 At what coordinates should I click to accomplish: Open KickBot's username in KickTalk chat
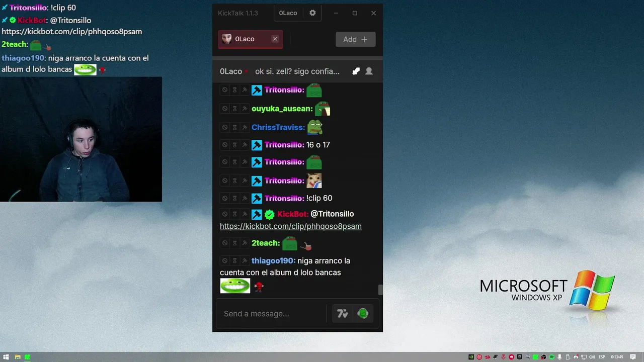coord(293,214)
